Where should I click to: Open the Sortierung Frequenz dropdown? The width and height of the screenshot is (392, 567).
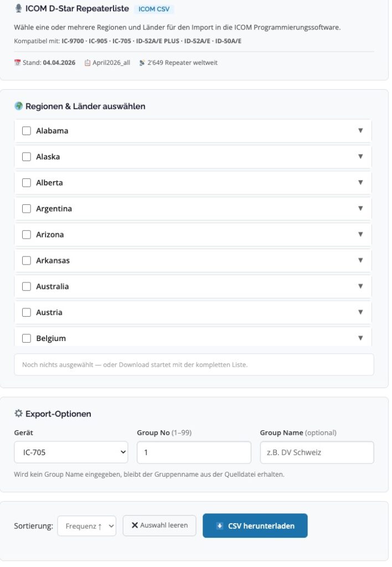(86, 526)
